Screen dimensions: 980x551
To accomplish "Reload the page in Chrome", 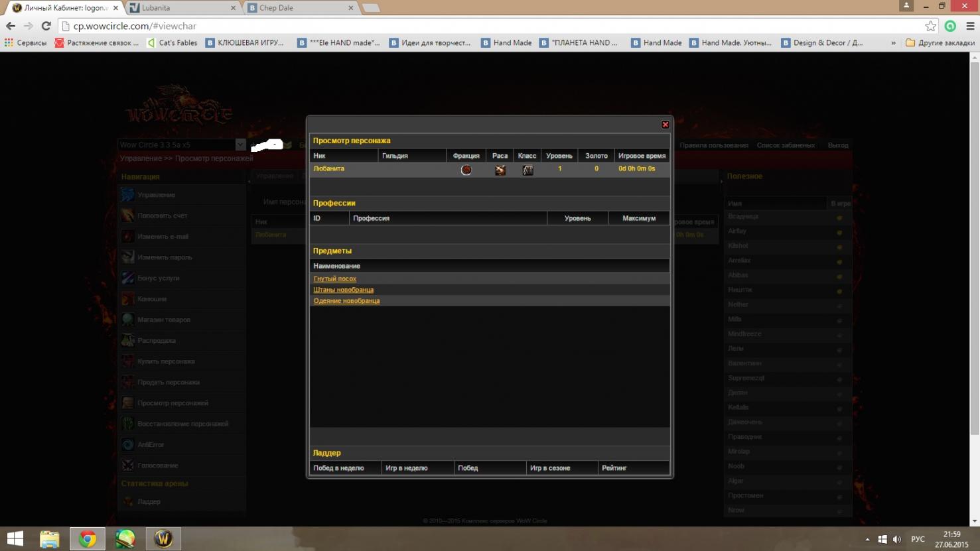I will 46,26.
